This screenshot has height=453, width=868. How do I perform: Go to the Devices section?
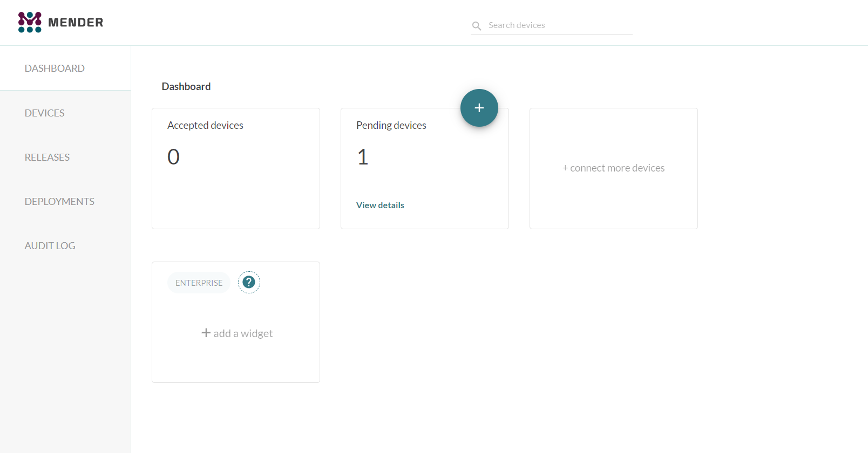pyautogui.click(x=44, y=113)
